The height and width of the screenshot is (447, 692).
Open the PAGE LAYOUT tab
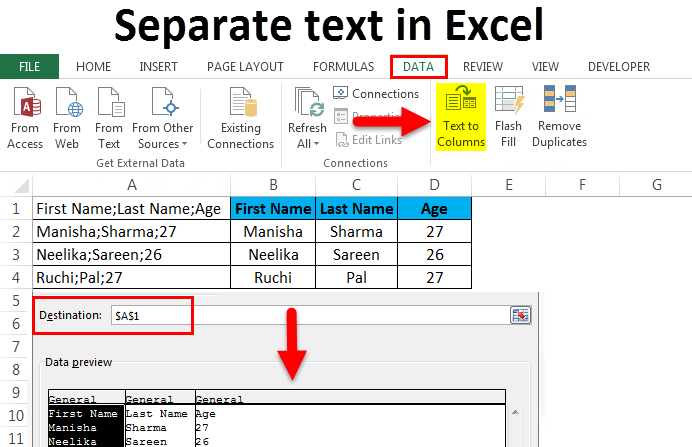(x=245, y=67)
